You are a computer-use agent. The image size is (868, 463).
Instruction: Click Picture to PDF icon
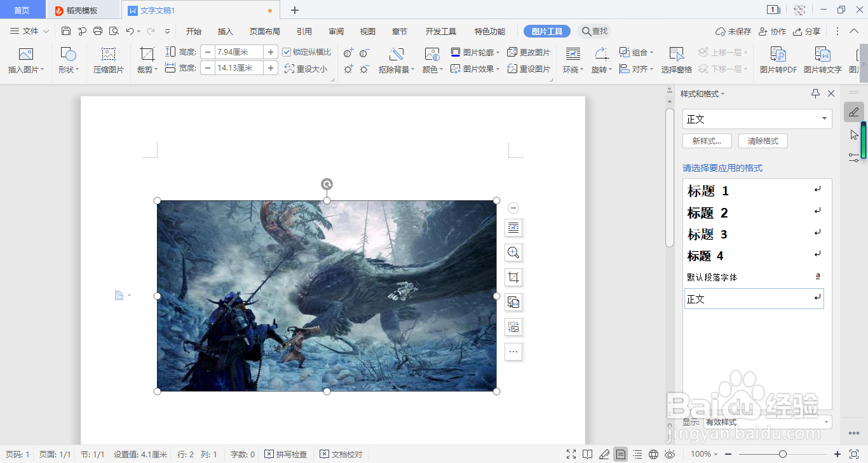tap(778, 55)
